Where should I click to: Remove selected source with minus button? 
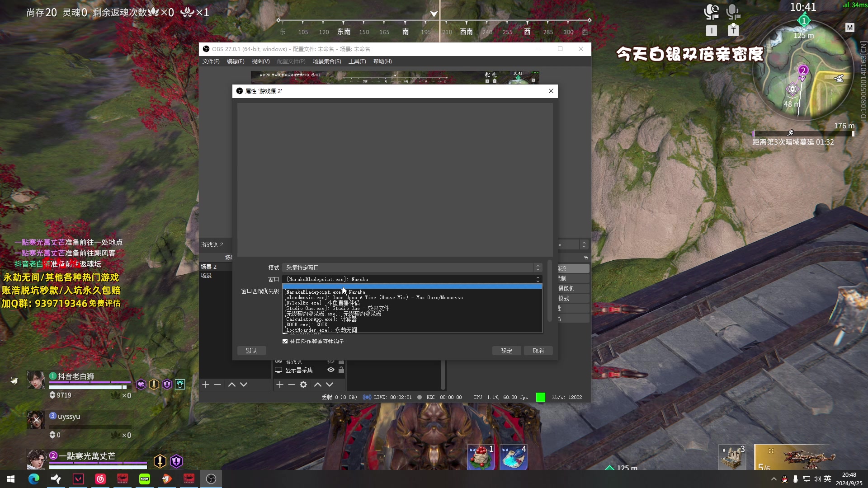pyautogui.click(x=292, y=385)
